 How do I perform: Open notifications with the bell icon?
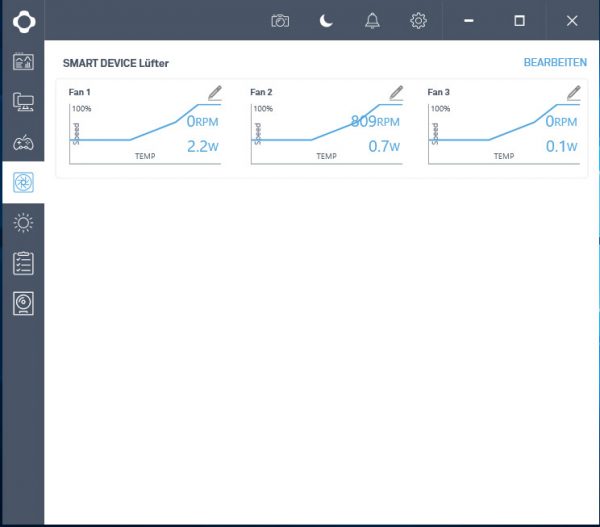click(372, 21)
